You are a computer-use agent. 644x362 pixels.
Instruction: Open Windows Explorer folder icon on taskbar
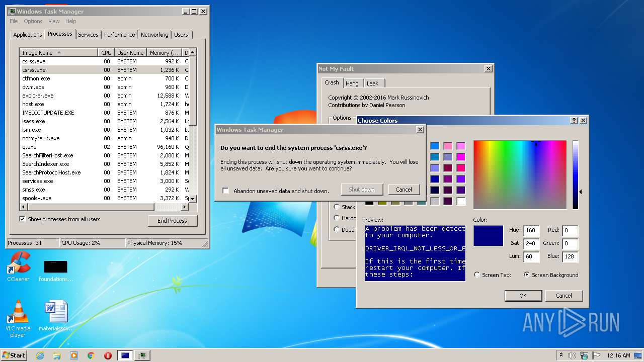click(57, 355)
